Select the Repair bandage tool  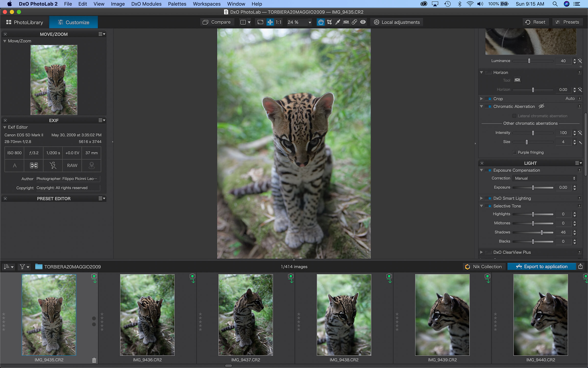coord(354,22)
